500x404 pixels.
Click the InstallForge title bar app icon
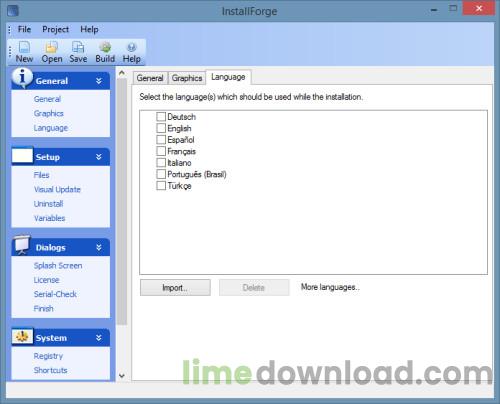13,11
